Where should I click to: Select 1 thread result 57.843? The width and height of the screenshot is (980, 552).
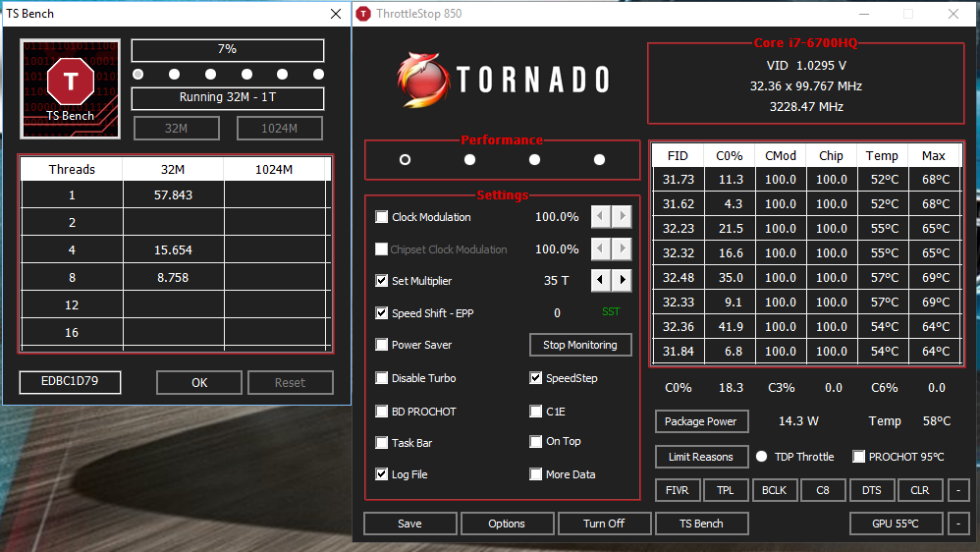coord(173,195)
